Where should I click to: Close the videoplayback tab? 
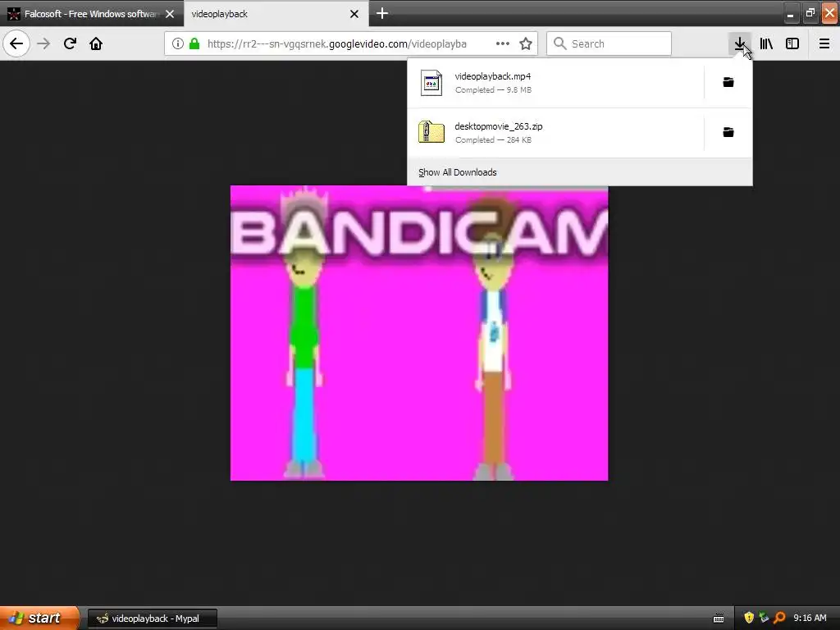tap(354, 14)
